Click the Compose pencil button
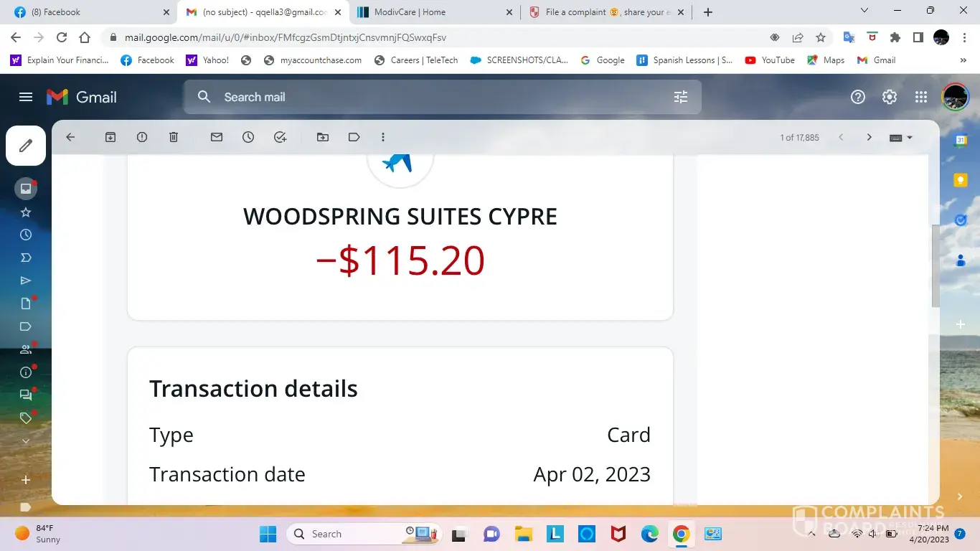 [x=26, y=146]
